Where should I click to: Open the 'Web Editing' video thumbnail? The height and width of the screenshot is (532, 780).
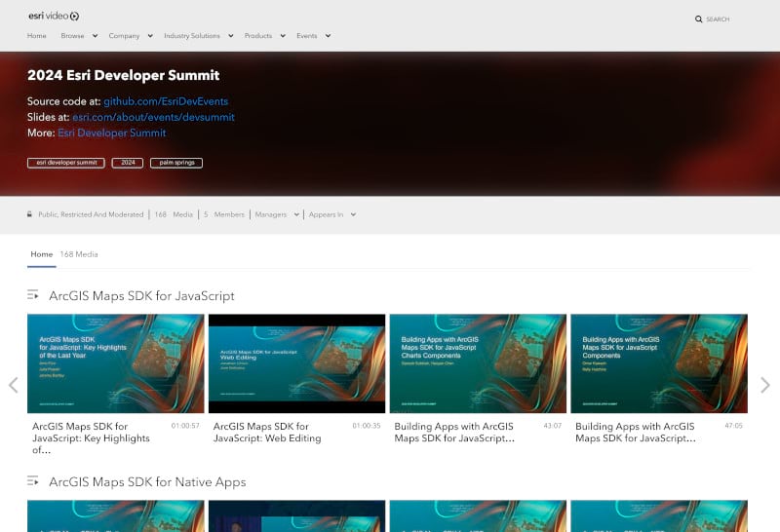coord(297,363)
